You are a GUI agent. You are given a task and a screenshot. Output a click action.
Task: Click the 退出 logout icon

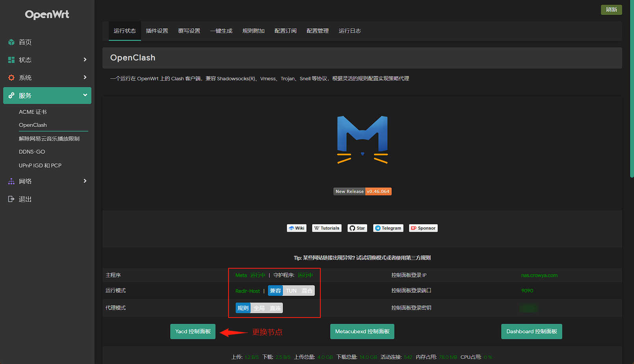coord(11,199)
